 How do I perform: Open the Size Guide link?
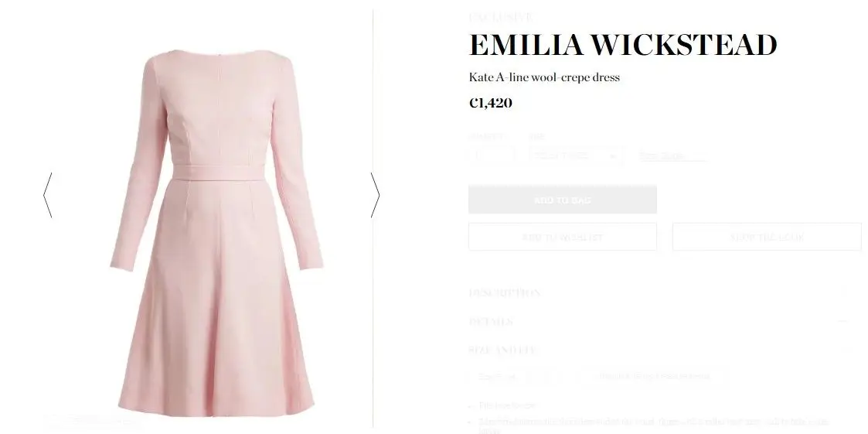(x=662, y=156)
